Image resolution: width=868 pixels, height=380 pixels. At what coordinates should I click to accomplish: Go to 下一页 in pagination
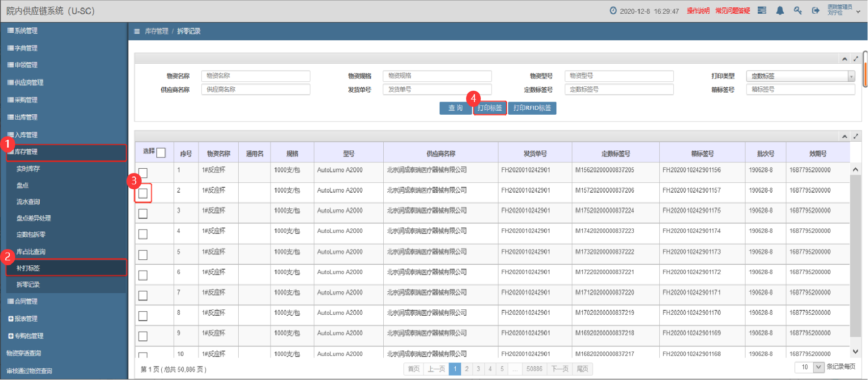click(x=560, y=369)
